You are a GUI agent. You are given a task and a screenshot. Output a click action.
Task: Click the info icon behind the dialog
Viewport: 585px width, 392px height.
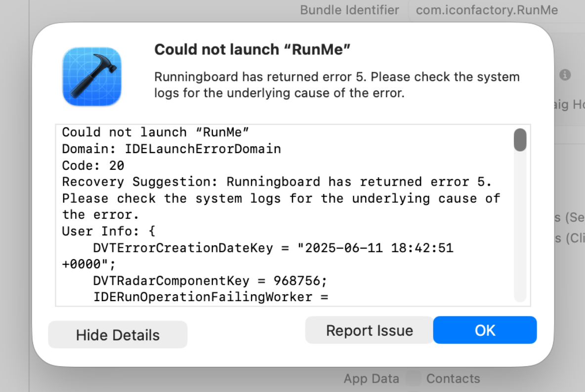(565, 75)
